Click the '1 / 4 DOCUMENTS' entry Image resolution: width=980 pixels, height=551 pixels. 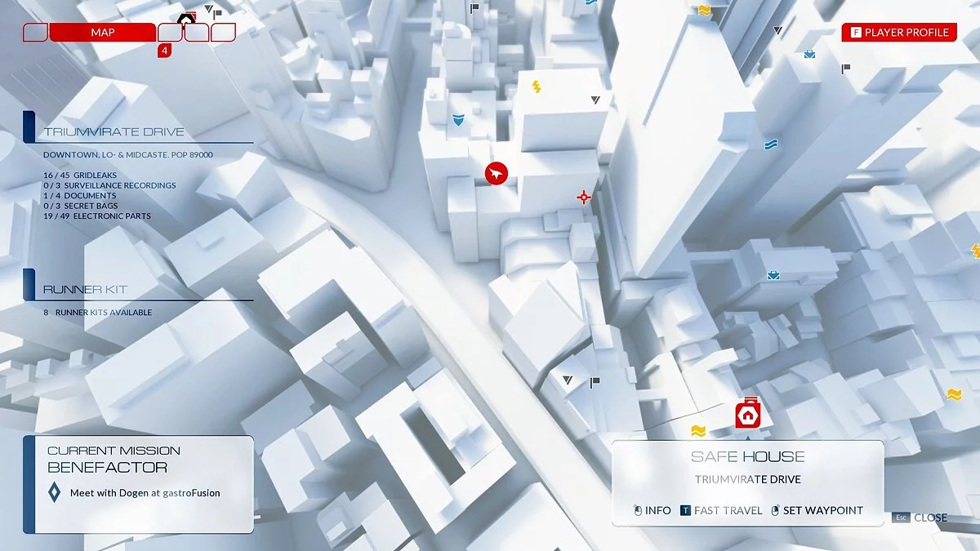(x=80, y=196)
